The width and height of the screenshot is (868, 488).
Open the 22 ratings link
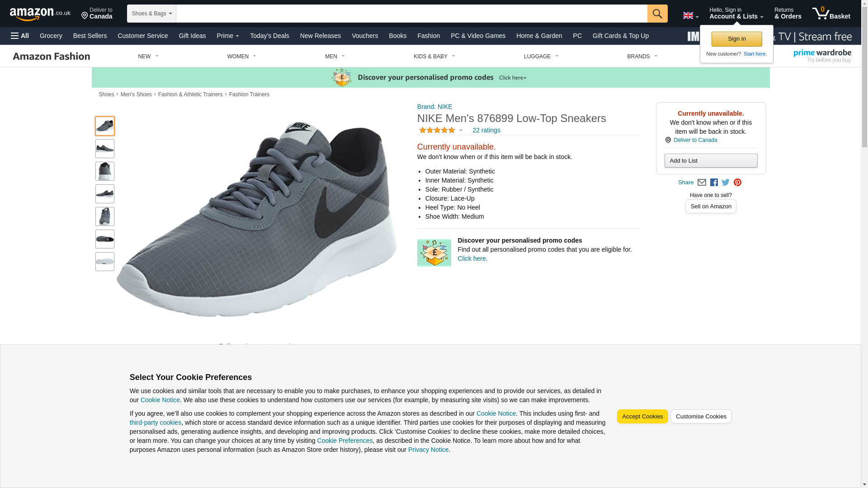tap(486, 131)
